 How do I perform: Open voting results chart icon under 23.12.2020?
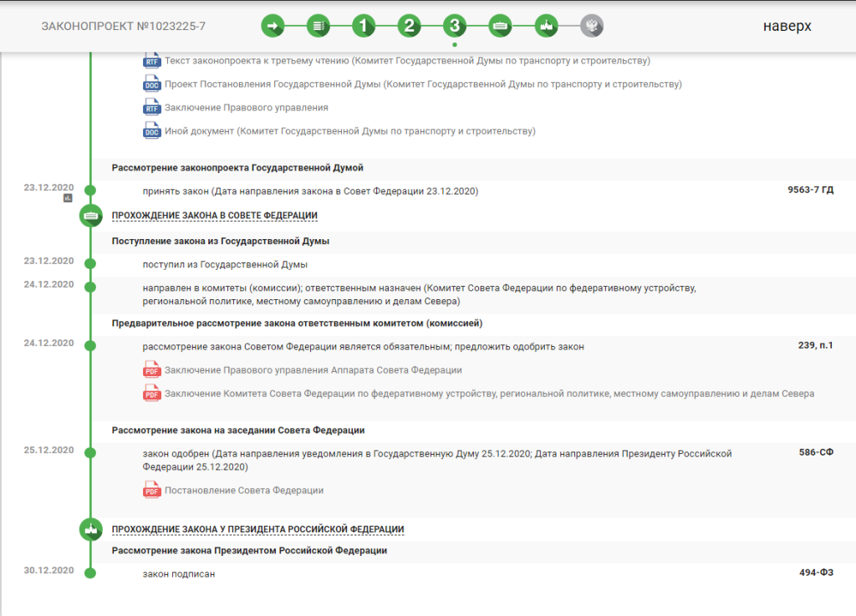tap(68, 198)
